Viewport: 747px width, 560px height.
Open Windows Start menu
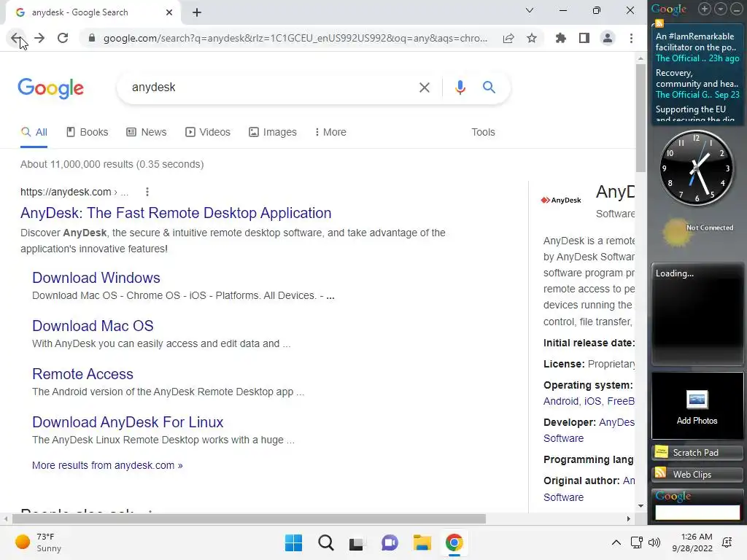[293, 542]
